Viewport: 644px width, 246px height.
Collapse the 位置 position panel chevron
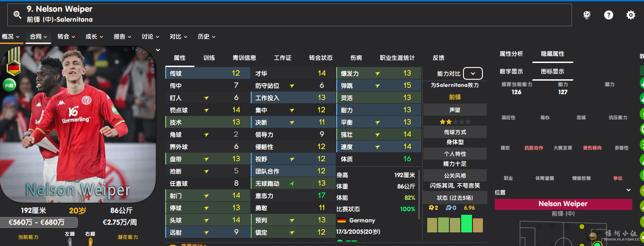pos(629,190)
